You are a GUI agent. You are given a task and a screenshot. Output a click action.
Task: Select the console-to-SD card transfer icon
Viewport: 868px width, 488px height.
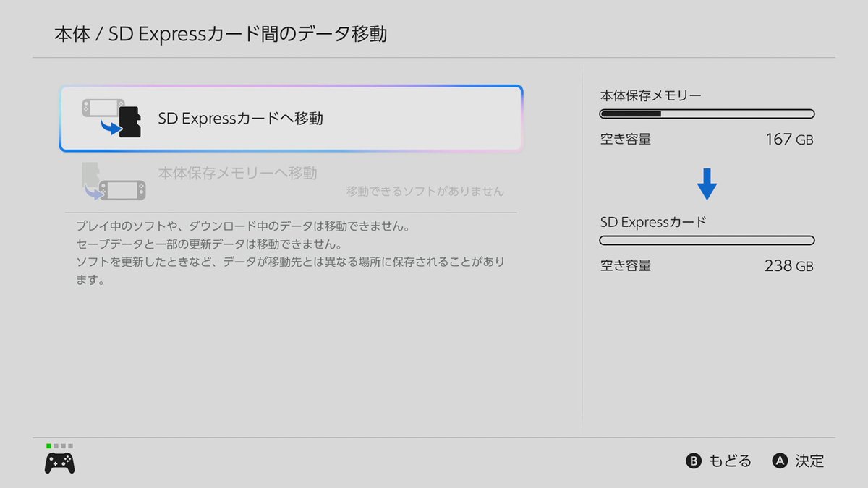(111, 119)
